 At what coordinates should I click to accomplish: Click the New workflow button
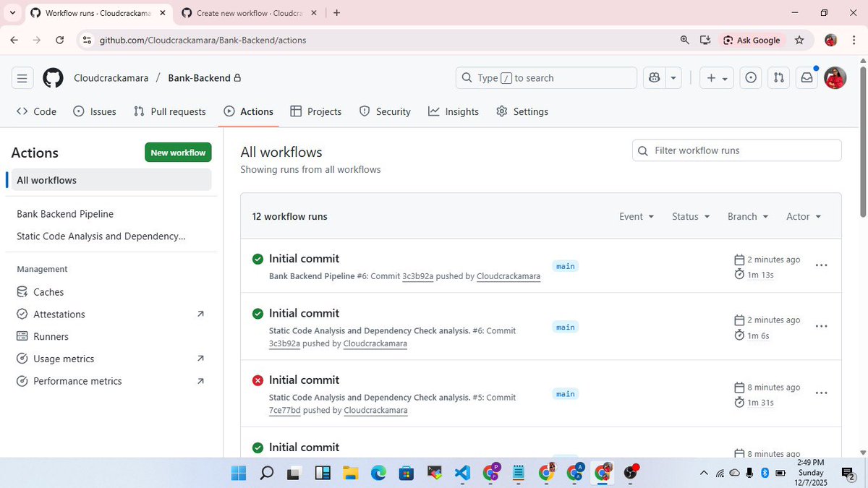pos(177,153)
